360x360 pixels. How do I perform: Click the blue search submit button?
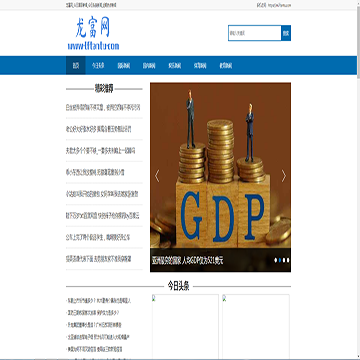[x=286, y=33]
